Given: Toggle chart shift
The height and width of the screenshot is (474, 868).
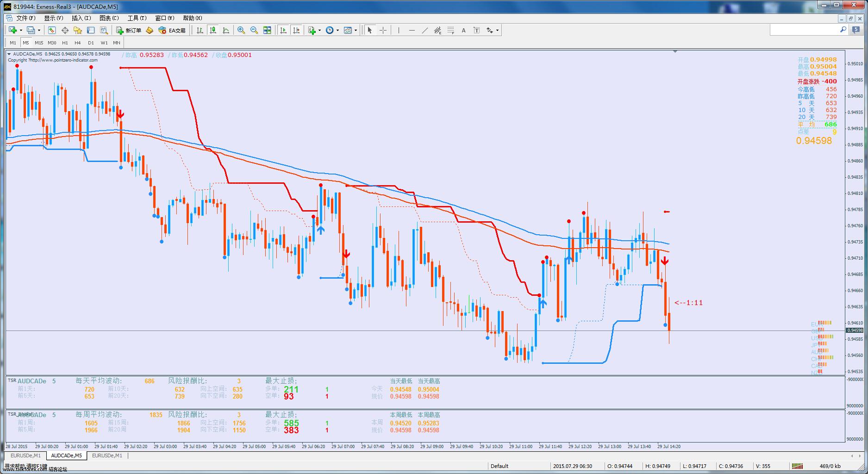Looking at the screenshot, I should click(296, 30).
